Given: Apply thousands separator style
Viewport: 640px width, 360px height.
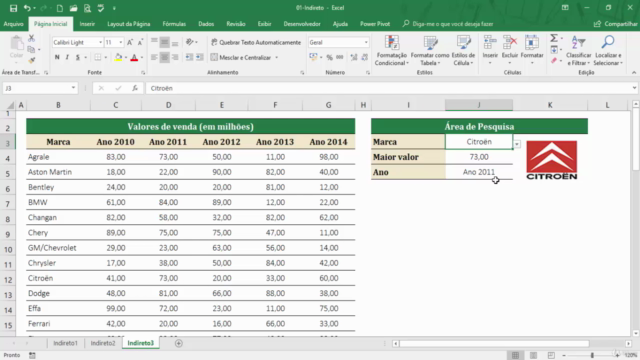Looking at the screenshot, I should pos(340,58).
